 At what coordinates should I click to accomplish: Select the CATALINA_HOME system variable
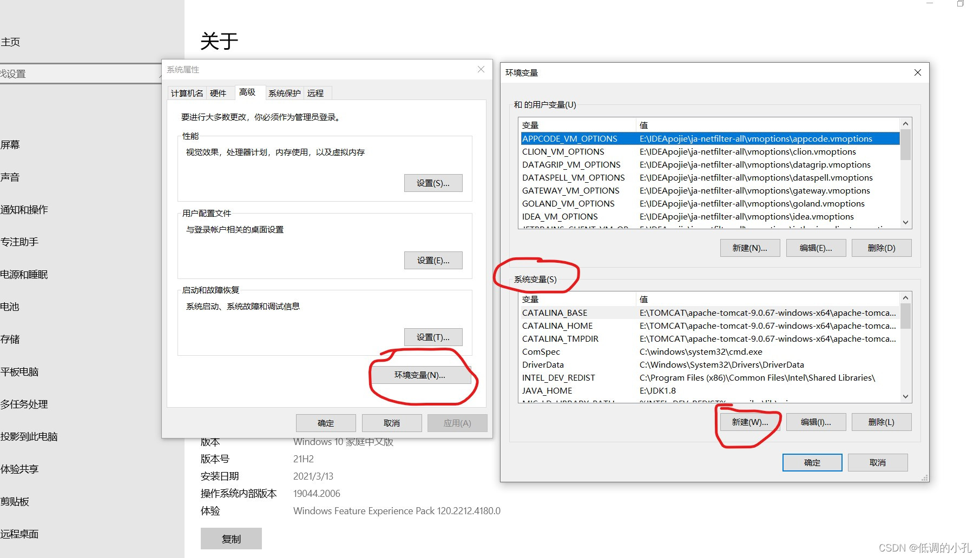pos(709,325)
